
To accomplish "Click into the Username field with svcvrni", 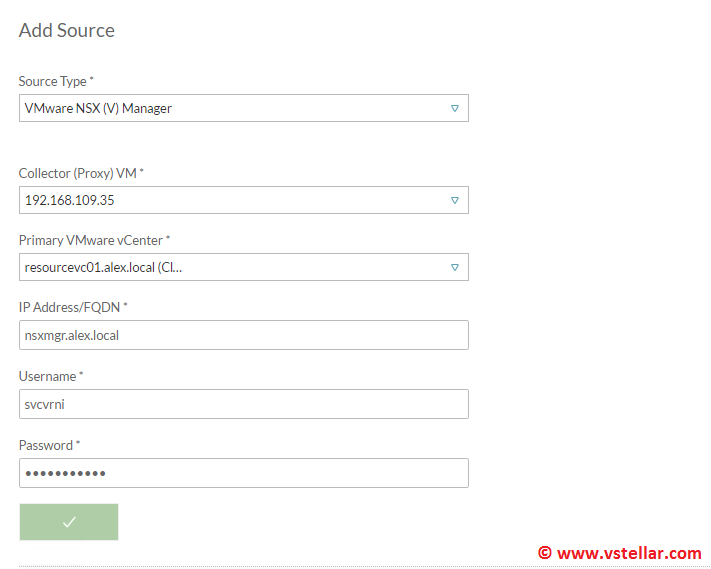I will pos(243,404).
